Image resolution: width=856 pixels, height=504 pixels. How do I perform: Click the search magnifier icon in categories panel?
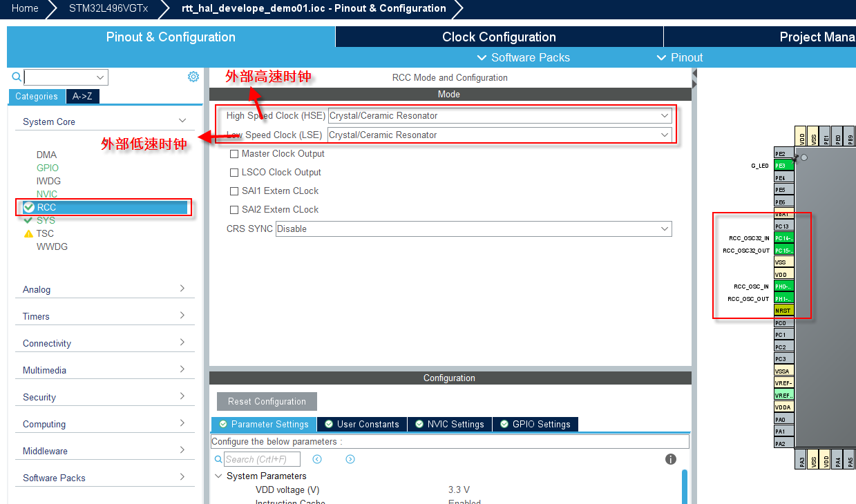[17, 76]
